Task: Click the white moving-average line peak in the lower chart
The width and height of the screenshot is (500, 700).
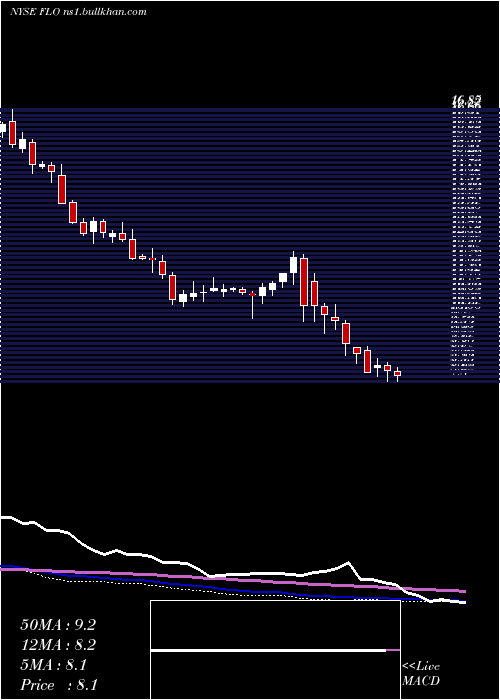Action: click(348, 562)
